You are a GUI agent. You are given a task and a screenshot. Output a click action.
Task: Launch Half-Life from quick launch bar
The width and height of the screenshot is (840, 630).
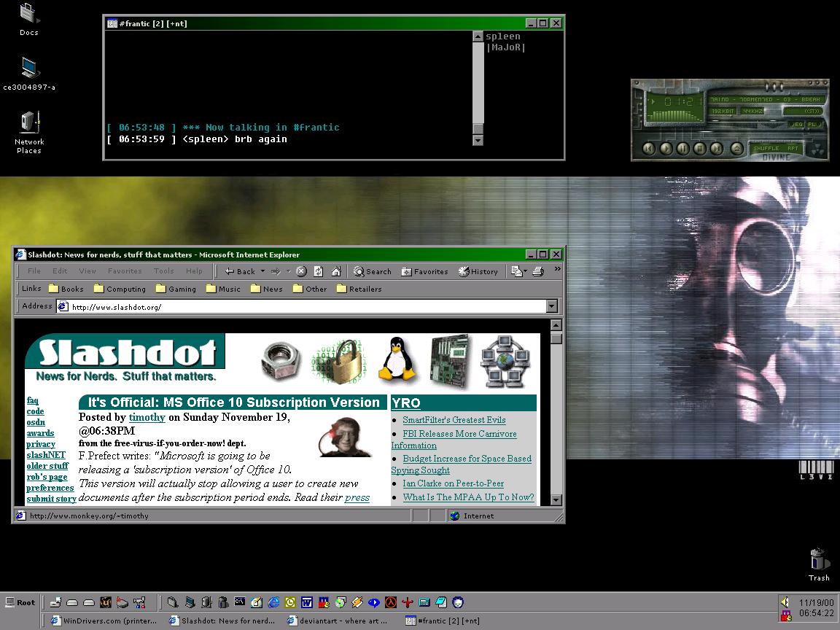coord(391,603)
